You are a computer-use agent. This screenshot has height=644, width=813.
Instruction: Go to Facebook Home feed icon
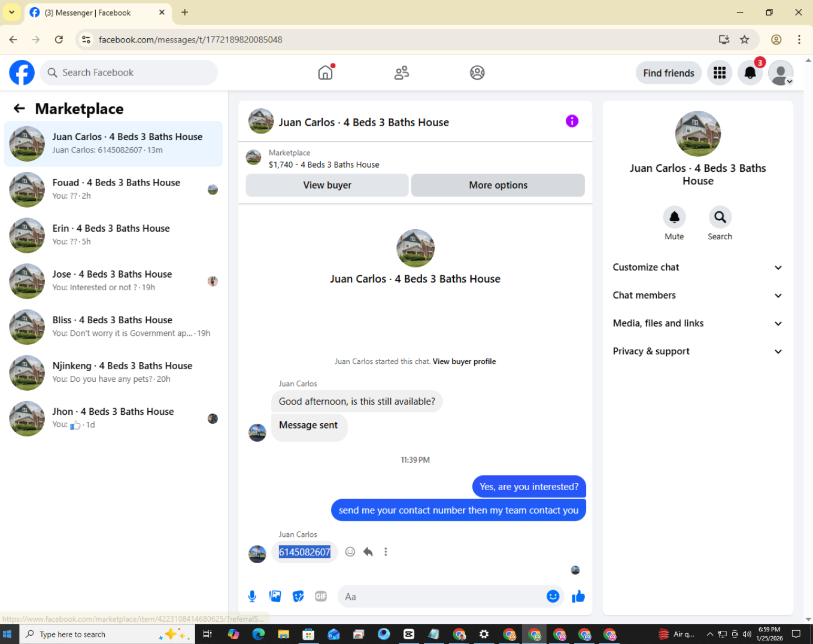click(x=325, y=72)
